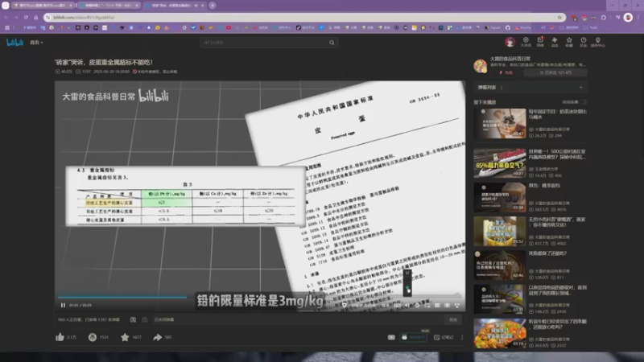Click the danmaku 发送 send button
The height and width of the screenshot is (362, 644).
453,319
